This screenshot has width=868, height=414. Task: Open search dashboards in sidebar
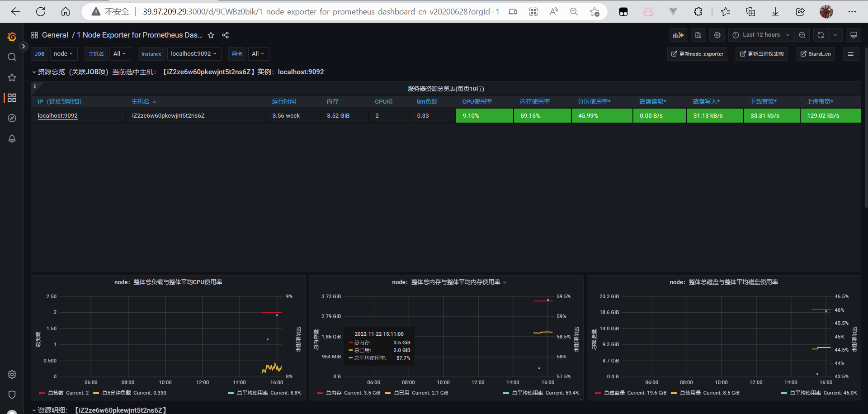12,57
